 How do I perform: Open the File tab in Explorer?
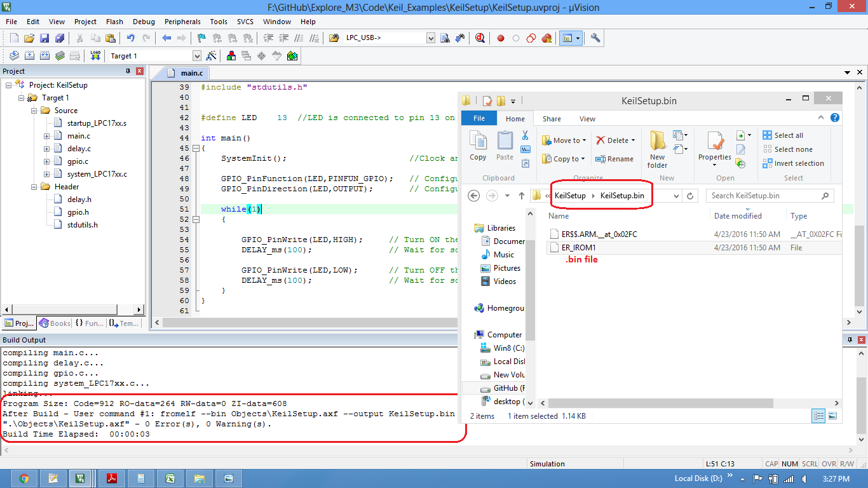479,118
